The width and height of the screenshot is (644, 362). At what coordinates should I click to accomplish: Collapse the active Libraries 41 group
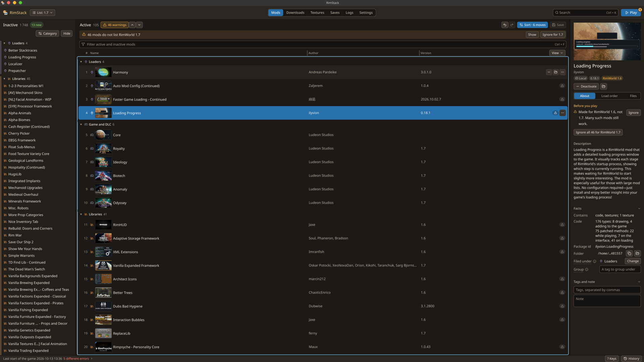point(81,214)
